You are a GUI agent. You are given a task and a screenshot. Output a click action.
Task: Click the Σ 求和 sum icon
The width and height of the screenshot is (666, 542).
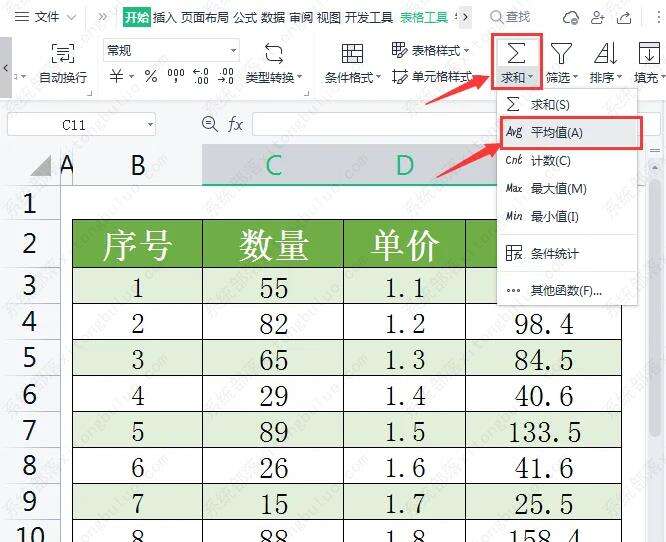click(x=516, y=54)
